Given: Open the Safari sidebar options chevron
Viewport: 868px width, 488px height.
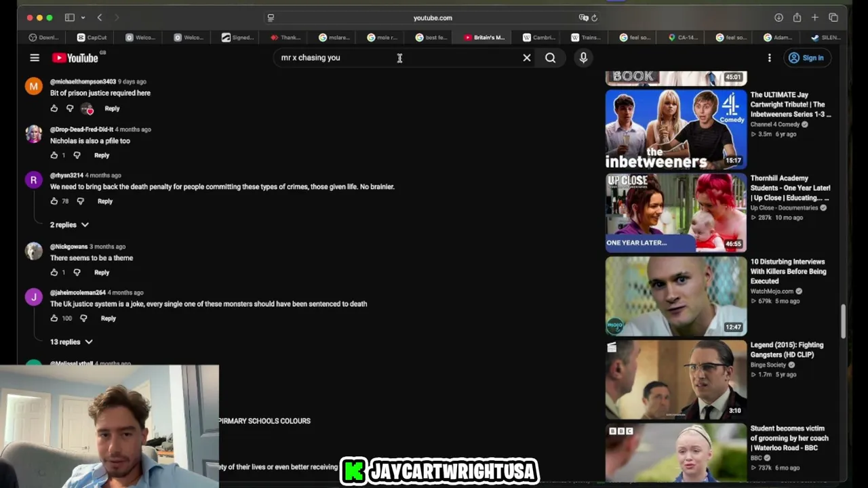Looking at the screenshot, I should coord(83,18).
